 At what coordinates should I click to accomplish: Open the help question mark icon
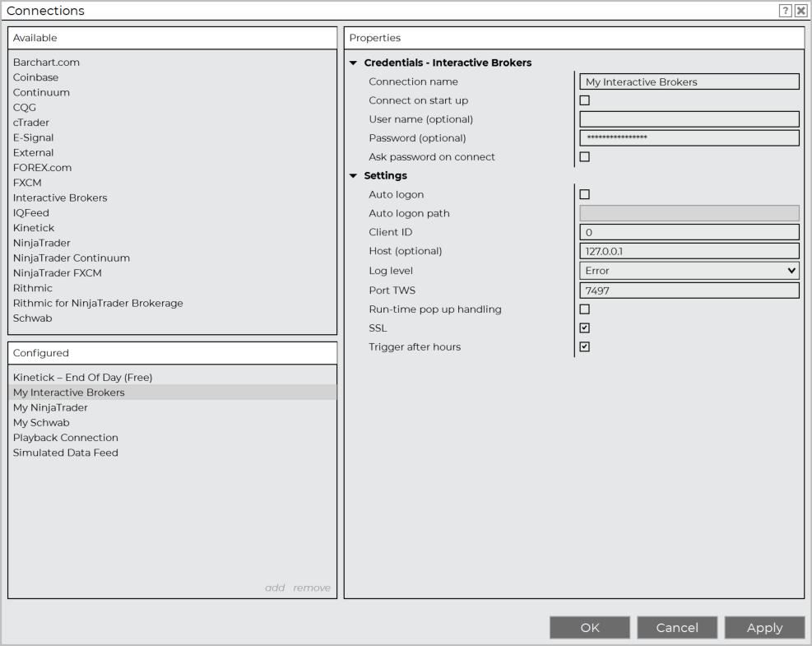[x=785, y=11]
